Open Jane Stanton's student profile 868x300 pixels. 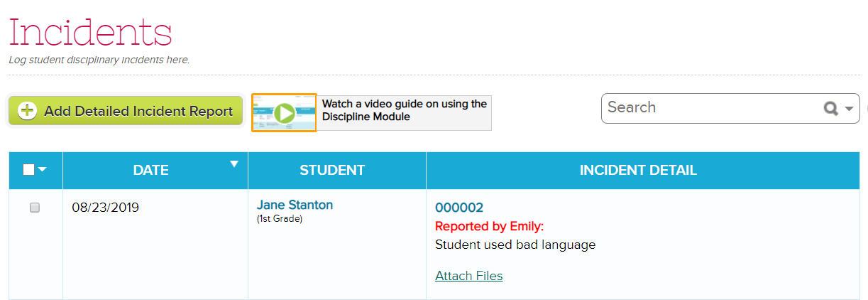tap(295, 205)
